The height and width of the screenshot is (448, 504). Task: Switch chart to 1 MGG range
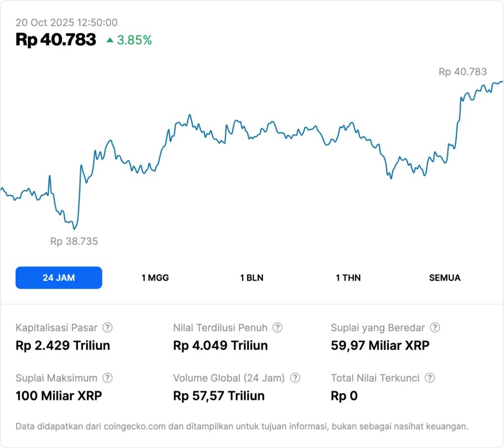click(155, 278)
